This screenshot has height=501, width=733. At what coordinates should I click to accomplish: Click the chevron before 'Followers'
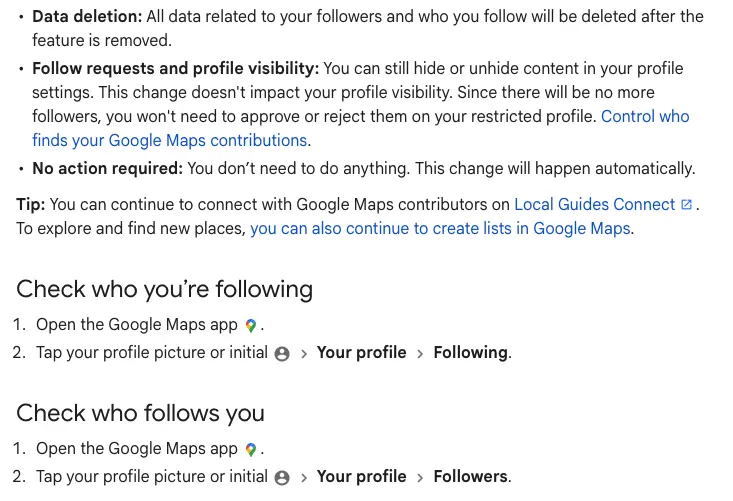click(420, 478)
